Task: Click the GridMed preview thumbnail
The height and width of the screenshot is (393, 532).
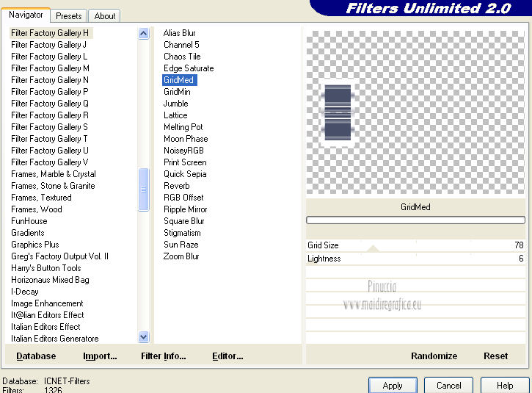Action: (415, 112)
